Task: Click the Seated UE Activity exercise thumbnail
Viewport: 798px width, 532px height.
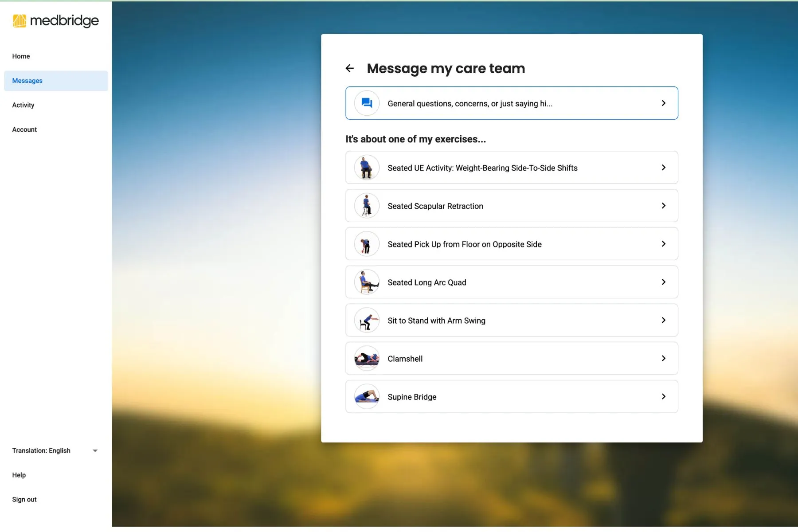Action: coord(367,168)
